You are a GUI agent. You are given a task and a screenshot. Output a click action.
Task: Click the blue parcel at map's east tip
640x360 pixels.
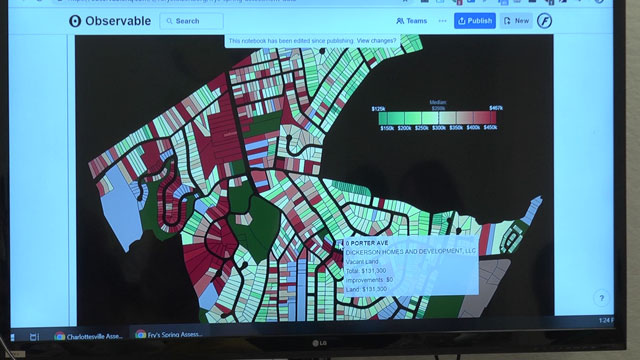point(533,209)
